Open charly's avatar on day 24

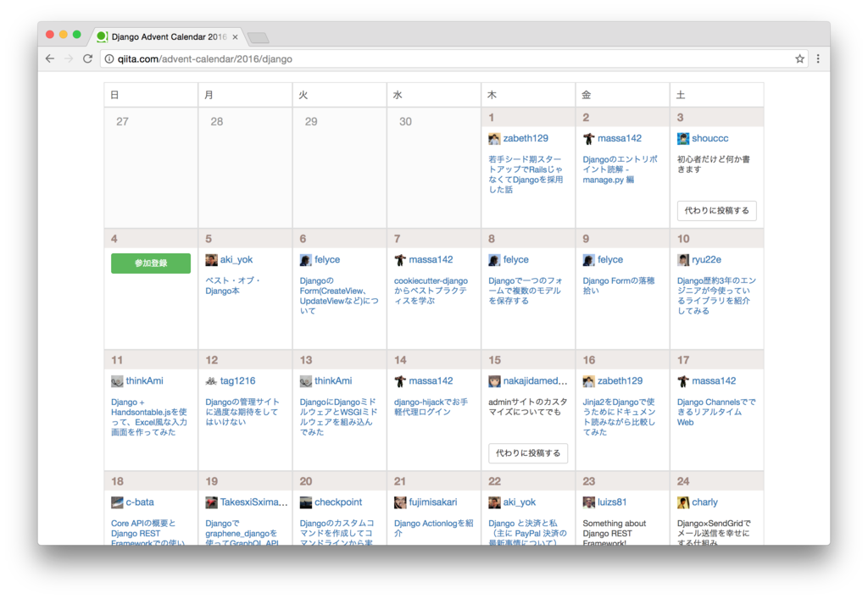coord(683,502)
